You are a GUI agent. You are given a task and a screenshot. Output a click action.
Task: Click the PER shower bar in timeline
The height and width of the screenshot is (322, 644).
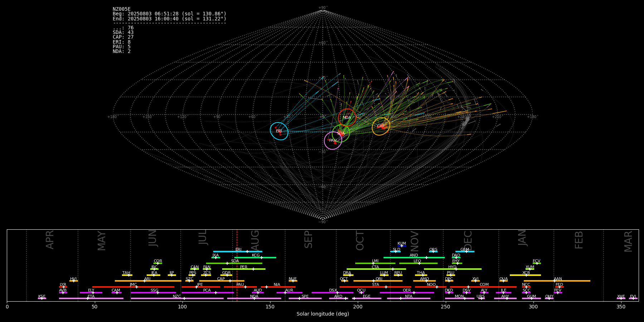244,269
